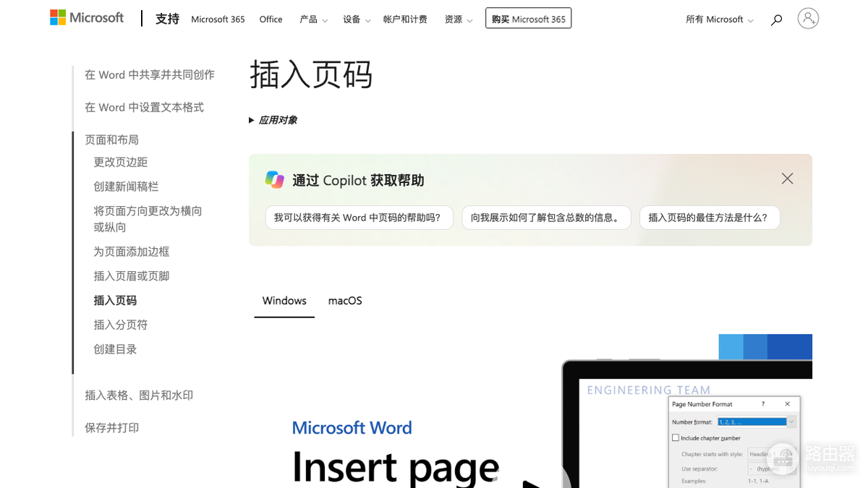
Task: Click the account sign-in avatar icon
Action: click(x=808, y=19)
